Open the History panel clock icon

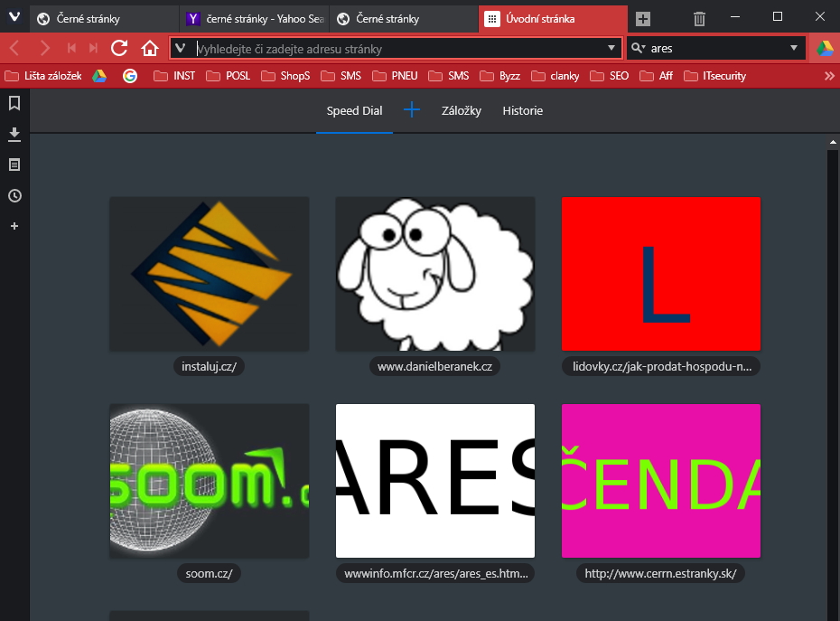pyautogui.click(x=14, y=196)
